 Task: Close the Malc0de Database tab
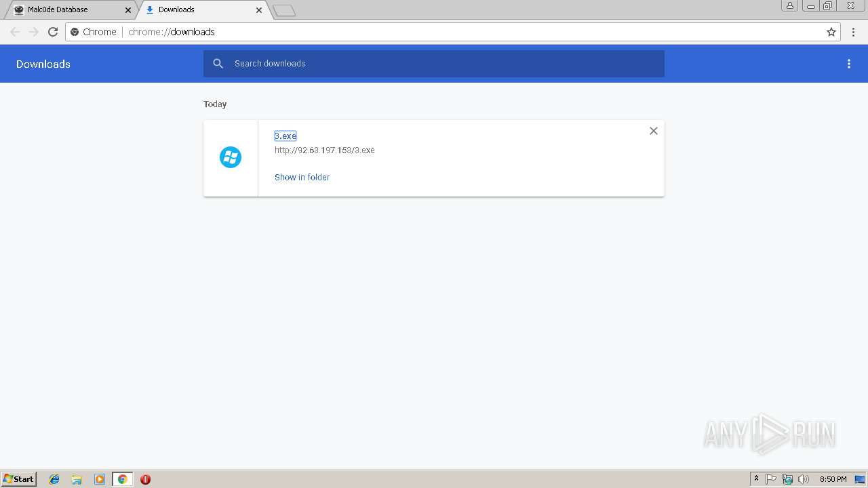[x=128, y=10]
